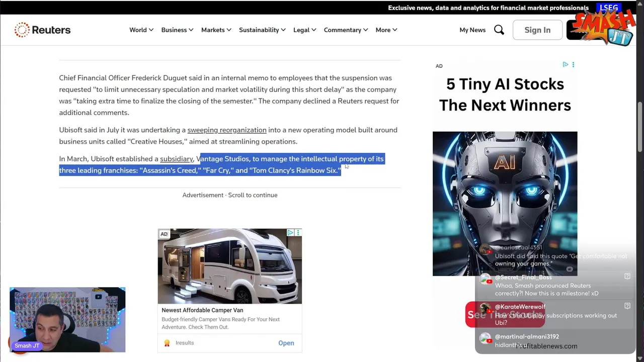Follow the subsidiary link

(176, 159)
